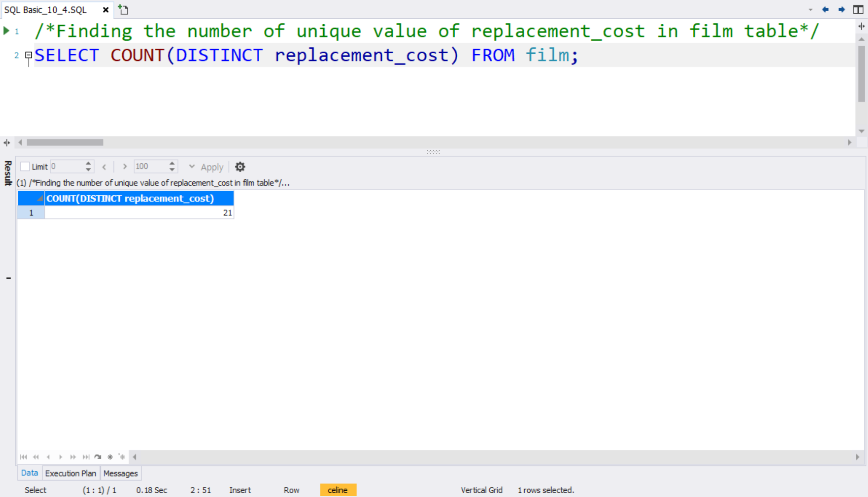Screen dimensions: 868x497
Task: Select the COUNT(DISTINCT replacement_cost) column header
Action: pos(130,198)
